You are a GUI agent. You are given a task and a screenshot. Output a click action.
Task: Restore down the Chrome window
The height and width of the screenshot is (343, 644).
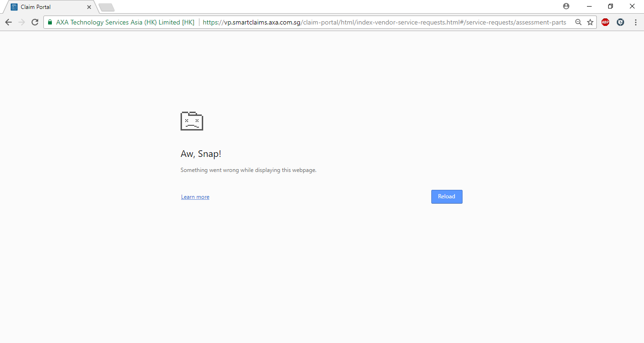pyautogui.click(x=611, y=6)
